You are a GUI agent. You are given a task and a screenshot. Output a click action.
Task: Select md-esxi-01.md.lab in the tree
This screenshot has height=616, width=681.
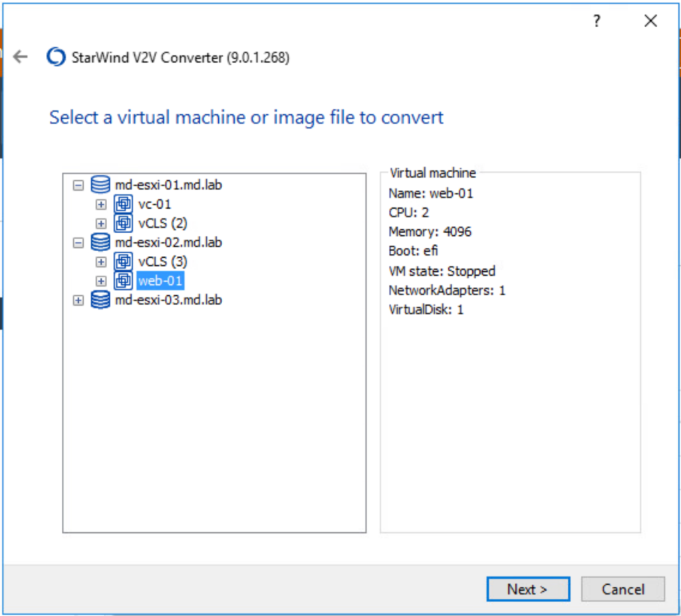168,185
